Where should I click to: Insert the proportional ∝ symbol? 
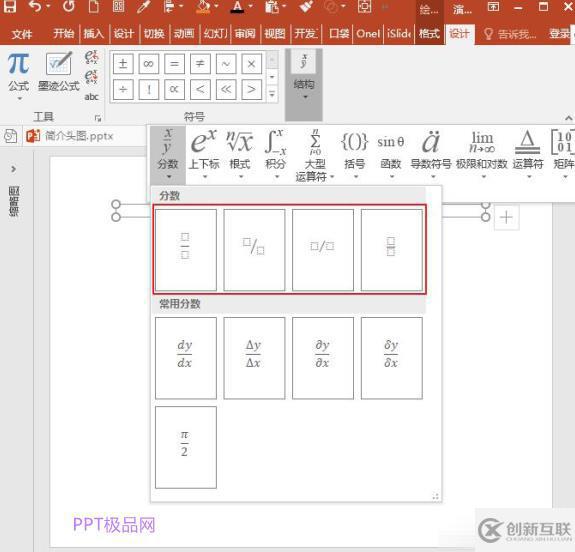[x=175, y=89]
